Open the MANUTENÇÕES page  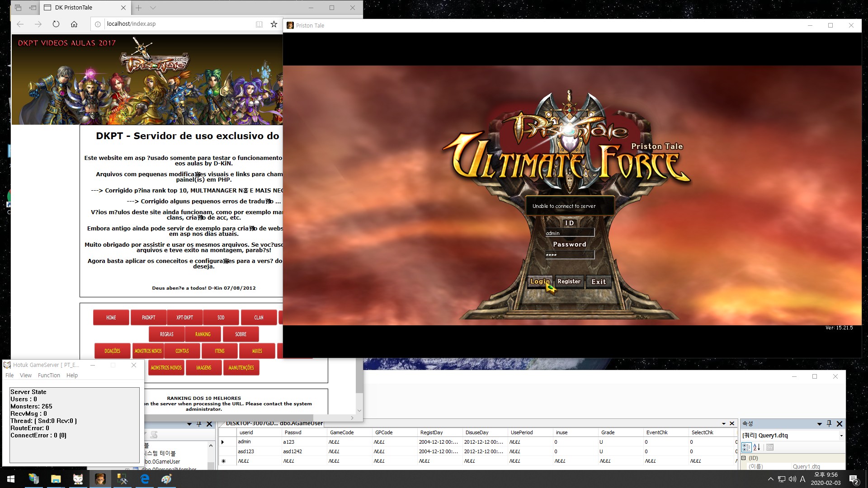click(x=241, y=368)
